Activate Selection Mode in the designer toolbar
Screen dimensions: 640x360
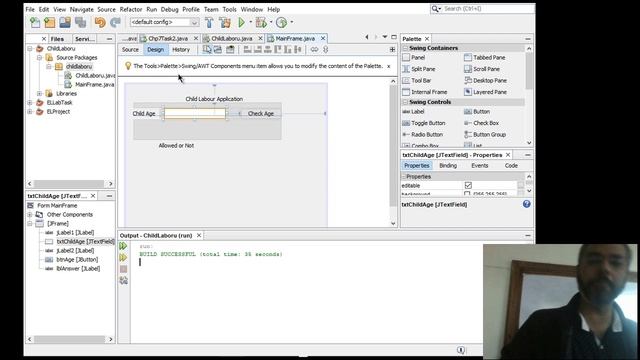click(x=207, y=49)
